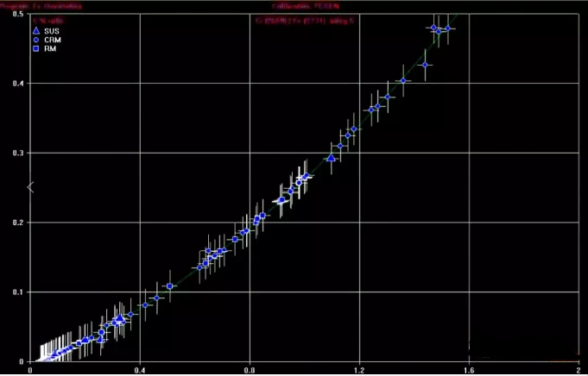Click the 1.6 x-axis tick label
This screenshot has height=376, width=588.
(x=469, y=369)
